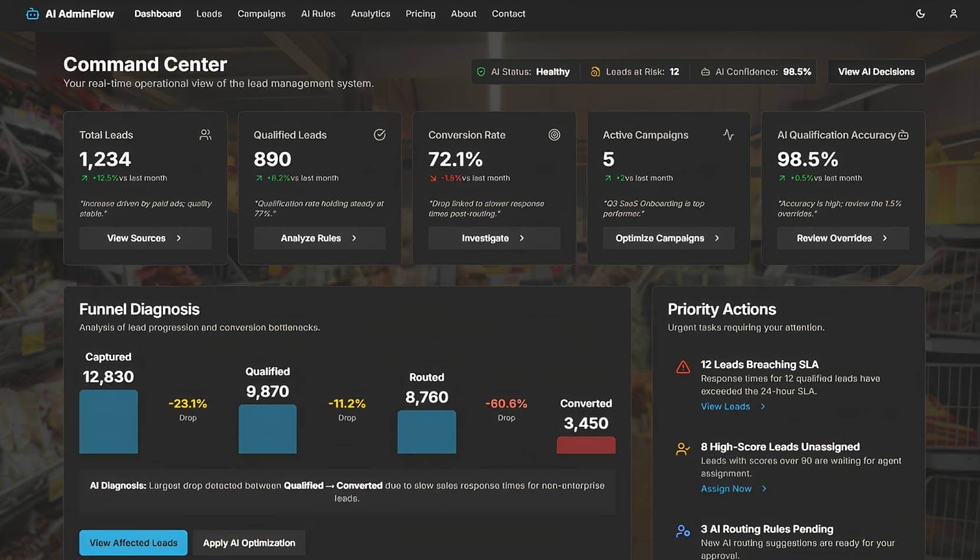Click the AI AdminFlow robot logo icon
The width and height of the screenshot is (980, 560).
coord(32,14)
